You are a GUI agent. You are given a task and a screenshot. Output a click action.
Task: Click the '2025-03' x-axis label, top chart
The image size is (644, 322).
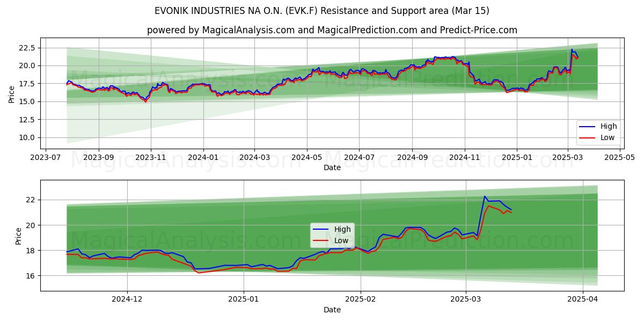(567, 158)
